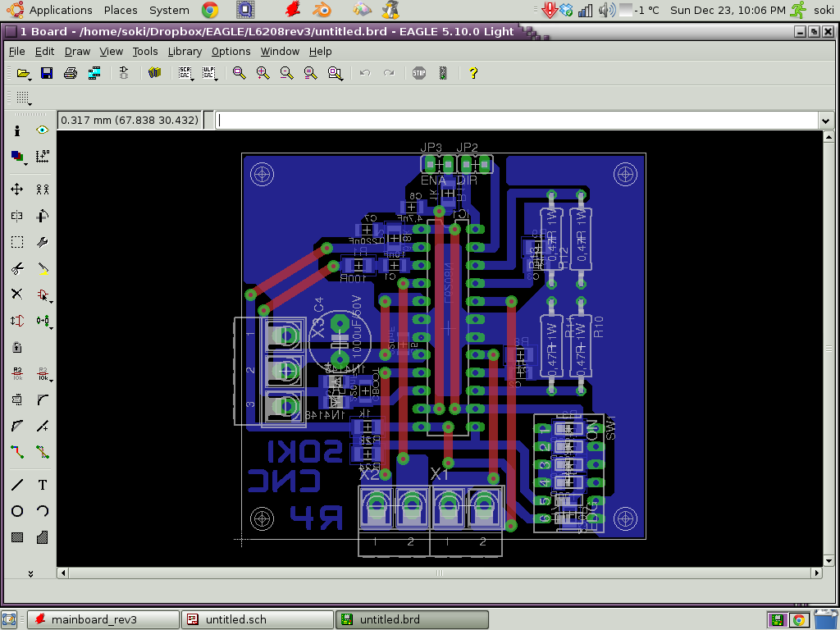Image resolution: width=840 pixels, height=630 pixels.
Task: Select the Move tool
Action: [17, 189]
